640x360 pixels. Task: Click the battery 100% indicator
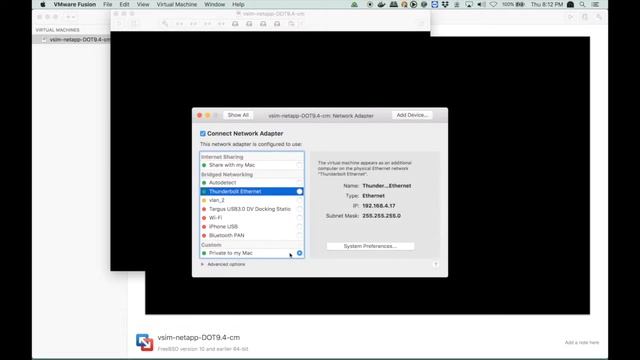point(513,4)
